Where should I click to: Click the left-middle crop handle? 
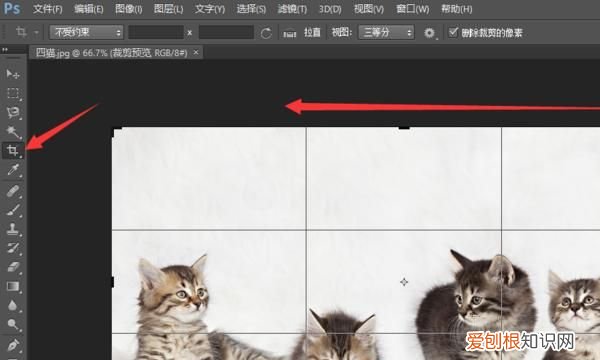pyautogui.click(x=112, y=282)
